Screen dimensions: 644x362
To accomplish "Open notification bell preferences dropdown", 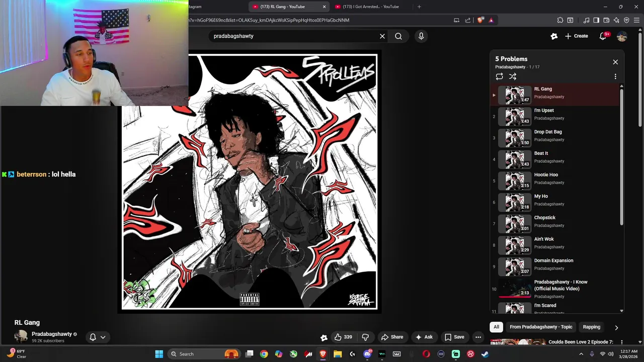I will point(98,337).
